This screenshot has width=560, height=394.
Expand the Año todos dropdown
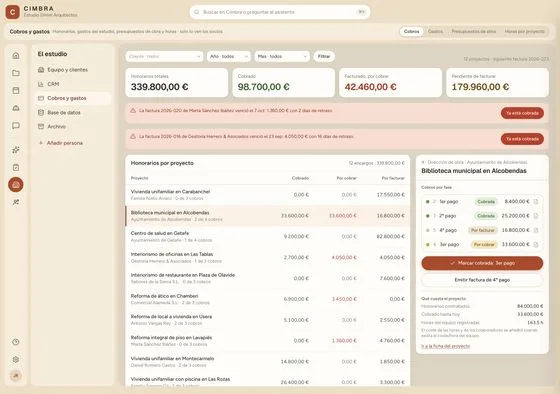[229, 56]
